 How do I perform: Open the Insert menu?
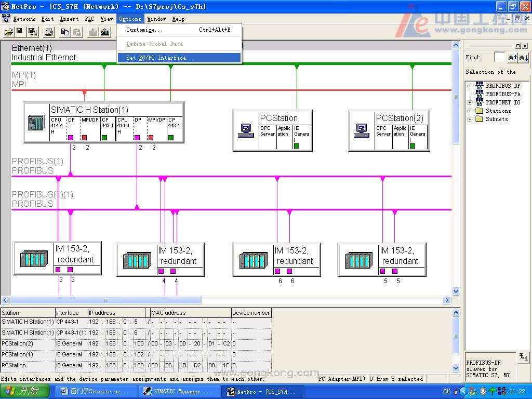pos(69,19)
